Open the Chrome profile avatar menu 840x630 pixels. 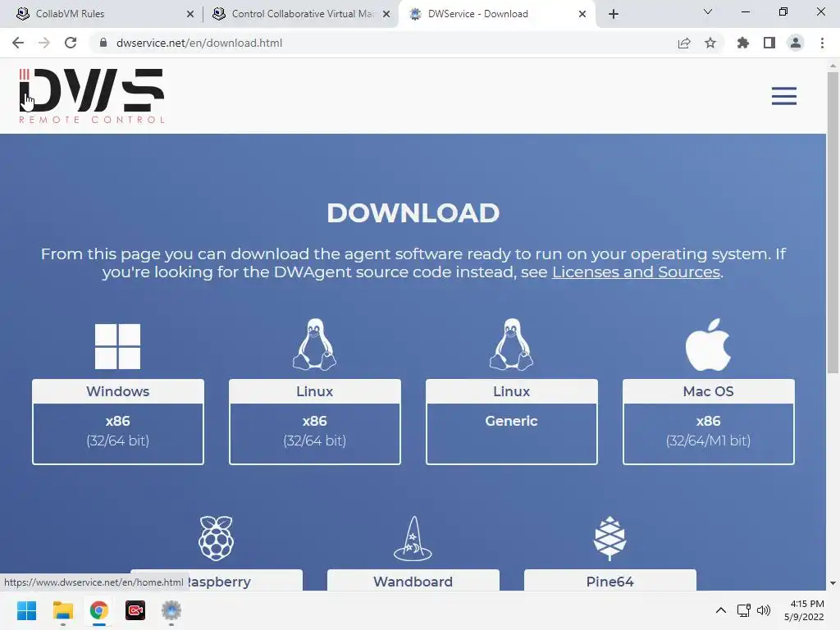click(x=796, y=43)
